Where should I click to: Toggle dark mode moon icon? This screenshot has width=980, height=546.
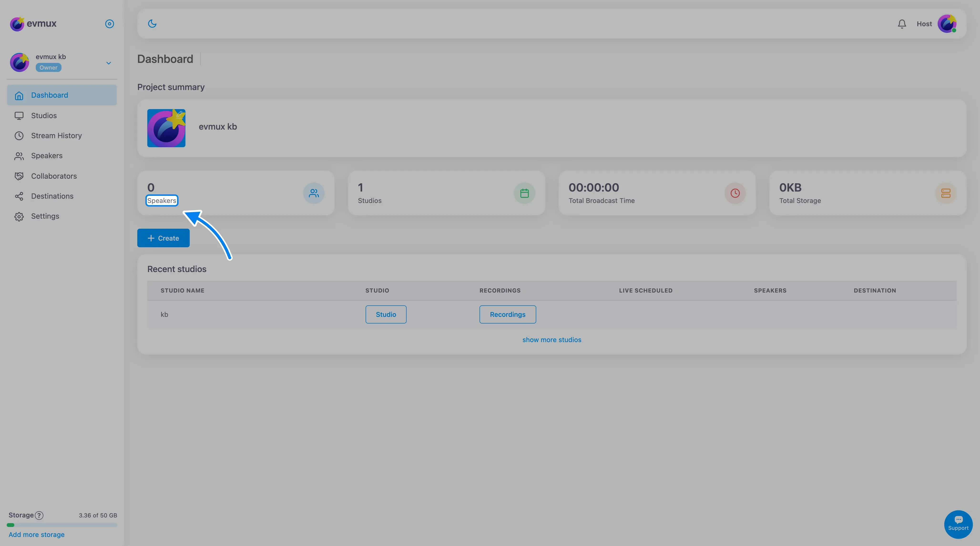(152, 24)
